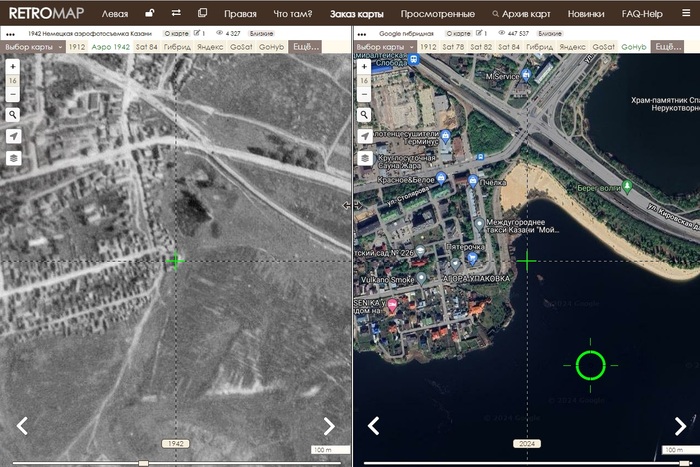Click the swap maps arrows icon
The image size is (700, 467).
tap(176, 14)
